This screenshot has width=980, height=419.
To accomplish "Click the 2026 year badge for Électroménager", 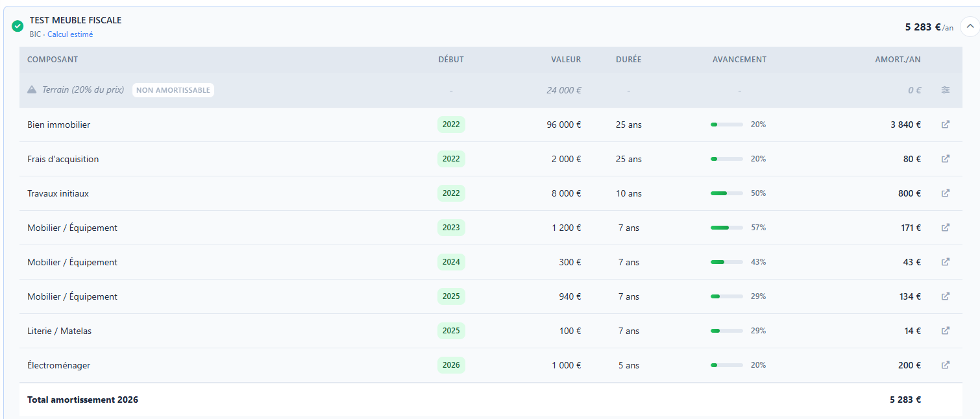I will [x=451, y=365].
